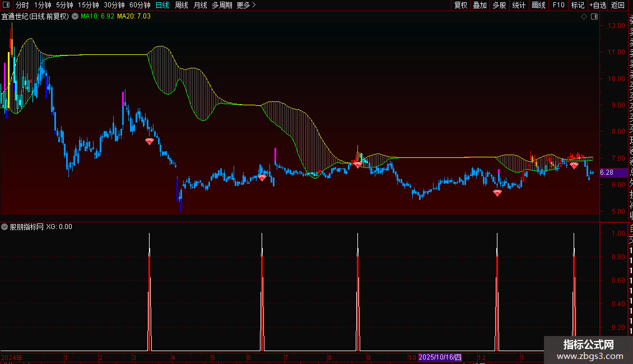The height and width of the screenshot is (364, 633).
Task: Click the red diamond signal near March
Action: point(150,141)
